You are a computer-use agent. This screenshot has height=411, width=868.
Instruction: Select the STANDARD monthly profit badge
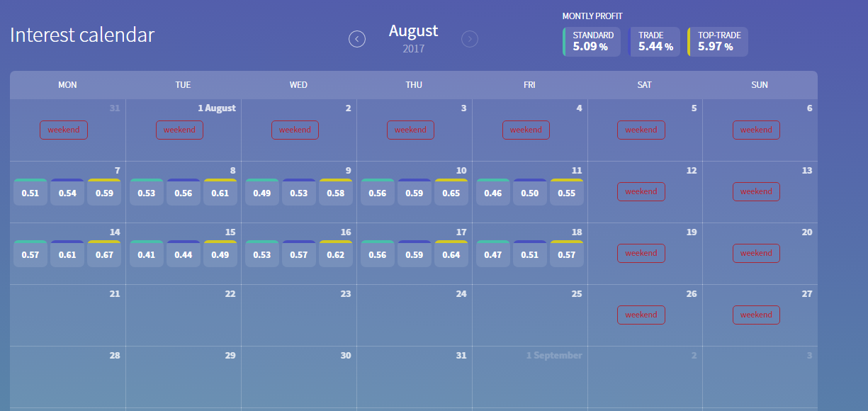pos(592,42)
